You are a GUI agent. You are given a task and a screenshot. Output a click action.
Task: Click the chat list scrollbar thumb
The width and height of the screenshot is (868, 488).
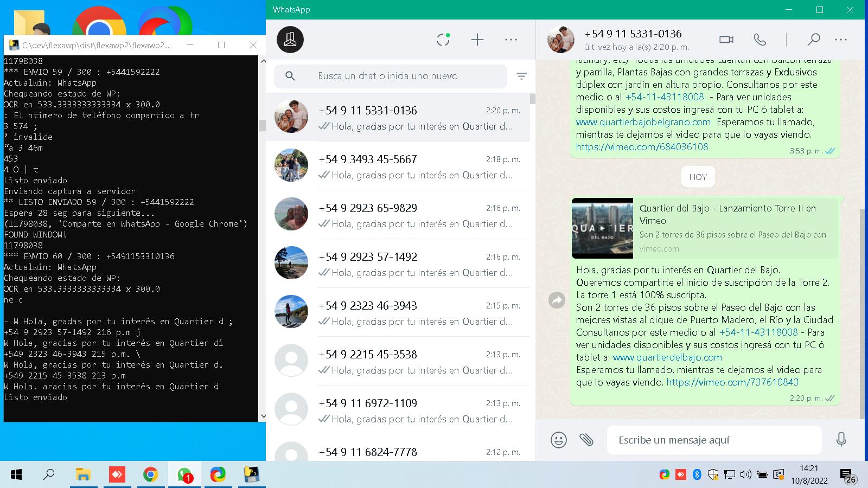coord(533,99)
